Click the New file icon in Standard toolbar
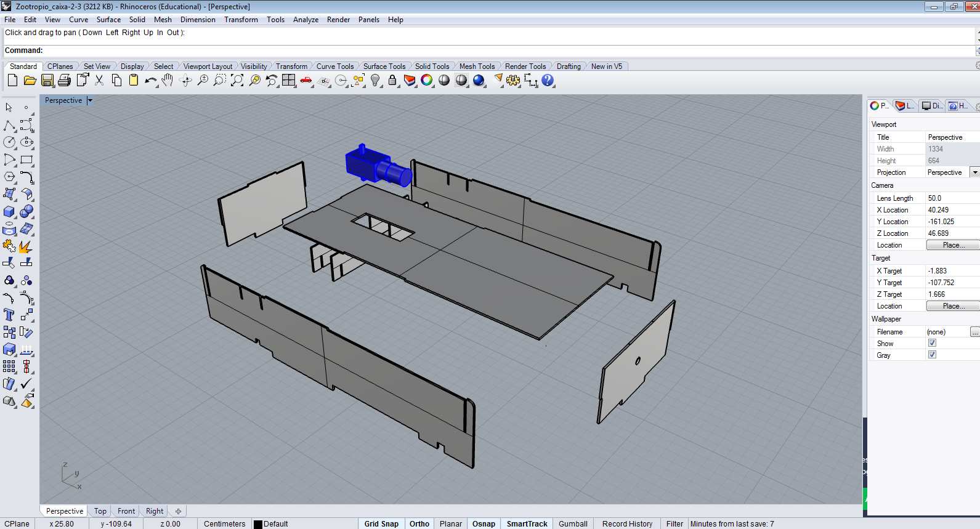980x529 pixels. point(12,80)
